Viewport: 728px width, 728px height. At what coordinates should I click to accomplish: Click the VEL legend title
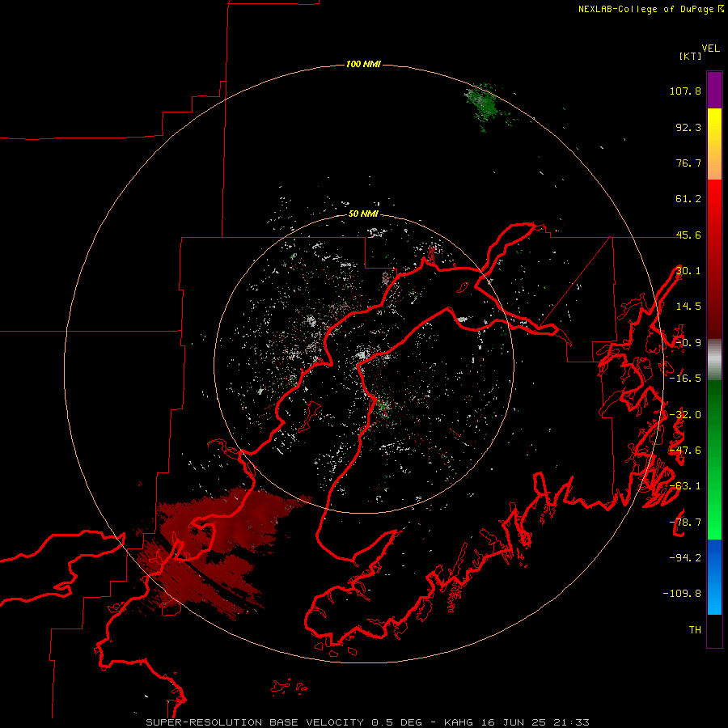(710, 48)
